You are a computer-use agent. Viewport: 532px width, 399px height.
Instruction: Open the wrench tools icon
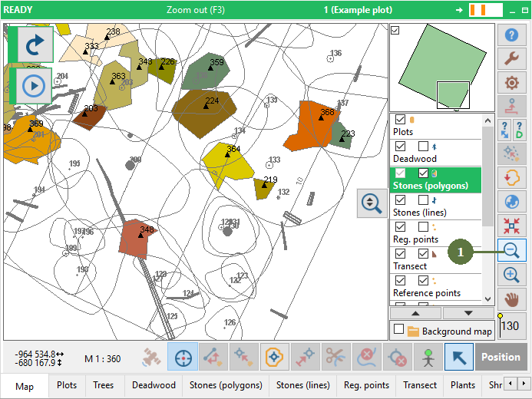511,58
